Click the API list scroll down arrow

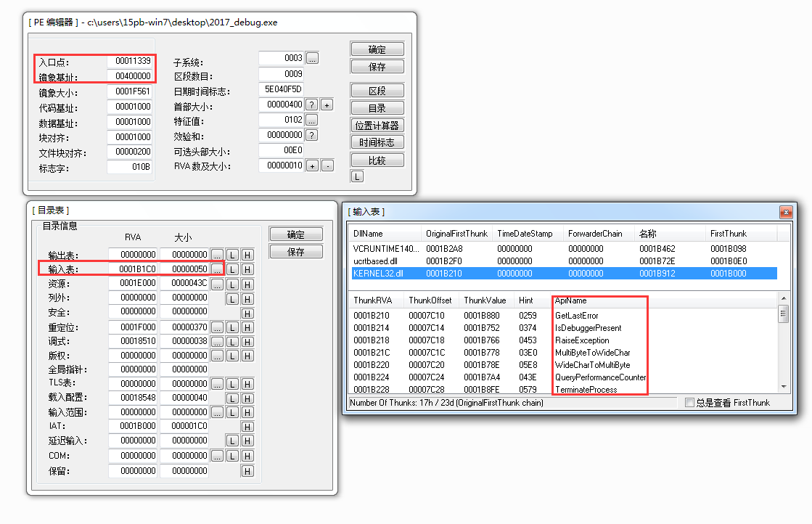click(x=784, y=386)
